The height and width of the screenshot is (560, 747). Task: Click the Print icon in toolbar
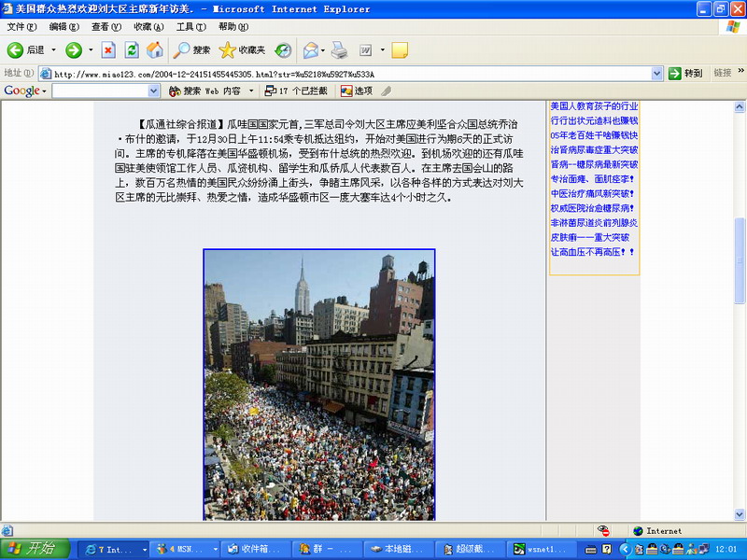tap(339, 49)
